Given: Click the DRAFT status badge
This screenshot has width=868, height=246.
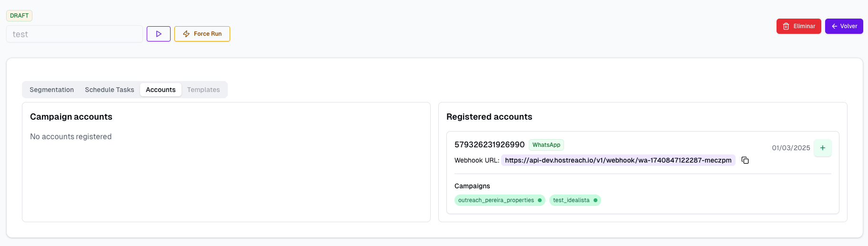Looking at the screenshot, I should tap(19, 16).
